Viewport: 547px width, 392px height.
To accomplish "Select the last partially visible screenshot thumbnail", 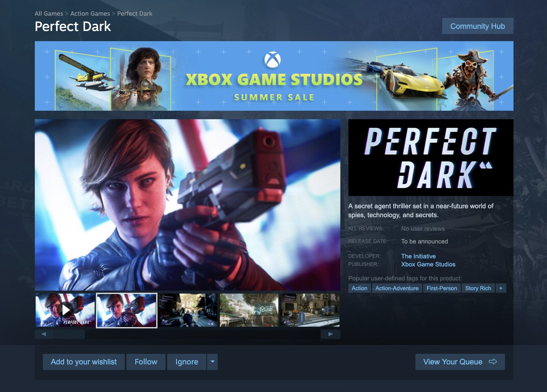I will pos(310,310).
